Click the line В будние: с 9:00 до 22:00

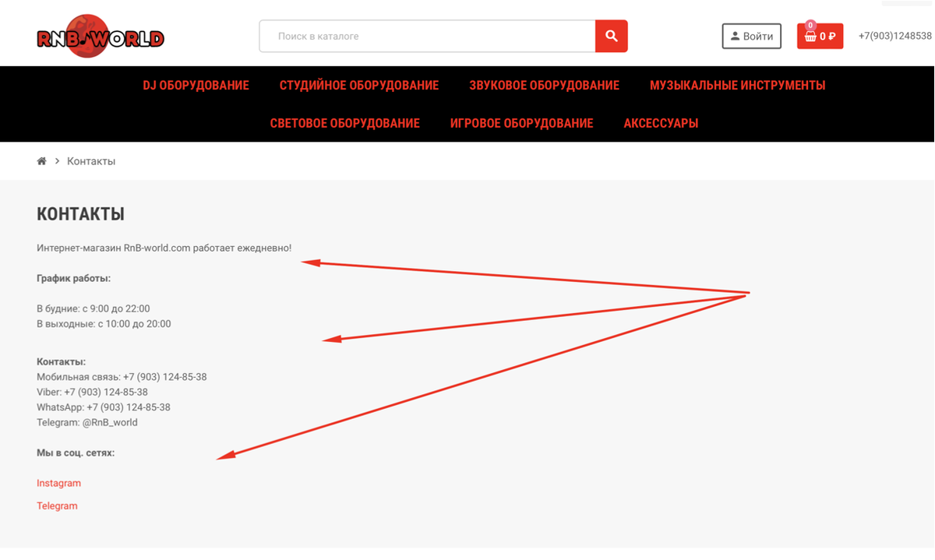[x=93, y=308]
